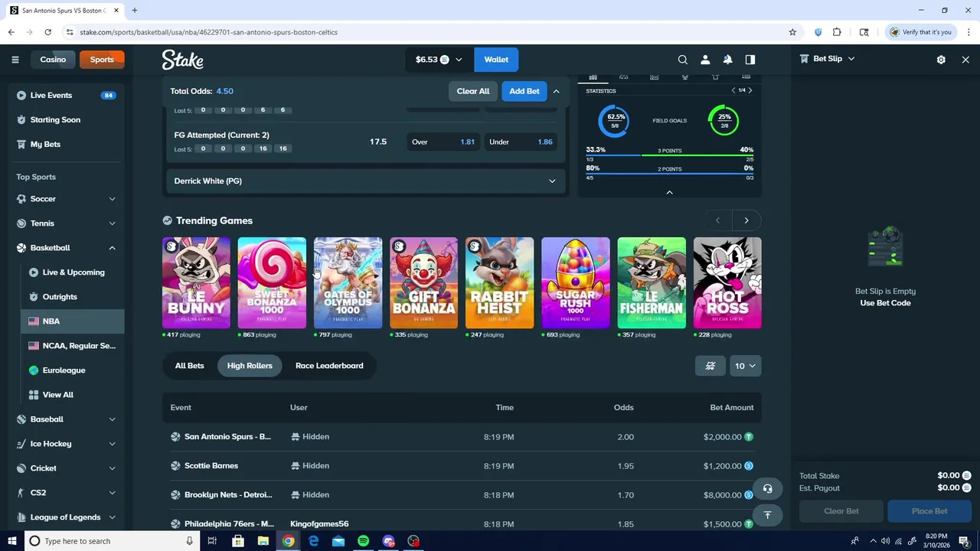This screenshot has width=980, height=551.
Task: Go to previous statistics page arrow
Action: click(x=733, y=90)
